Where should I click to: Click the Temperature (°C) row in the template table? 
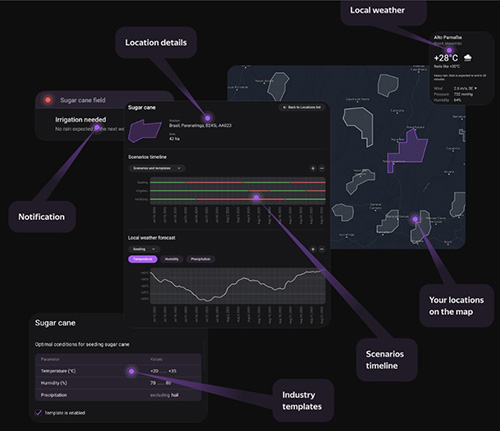118,371
